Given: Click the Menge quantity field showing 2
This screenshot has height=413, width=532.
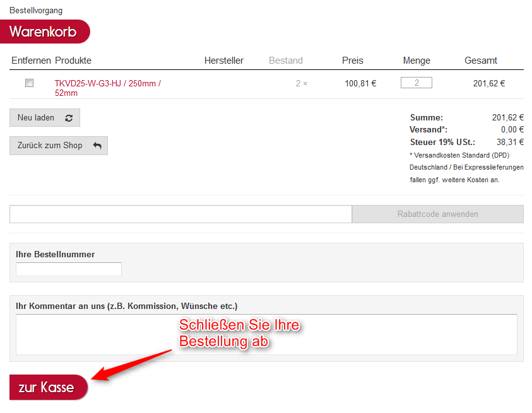Looking at the screenshot, I should 417,83.
